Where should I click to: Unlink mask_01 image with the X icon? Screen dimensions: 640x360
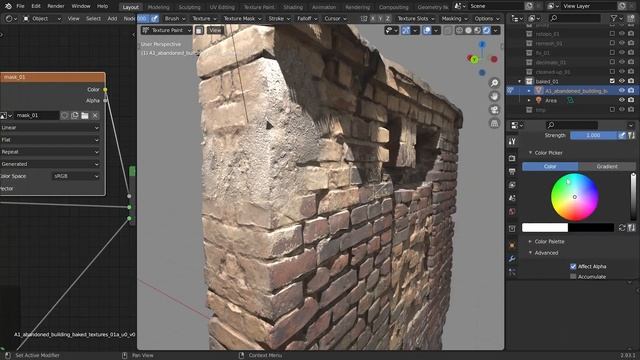click(95, 116)
